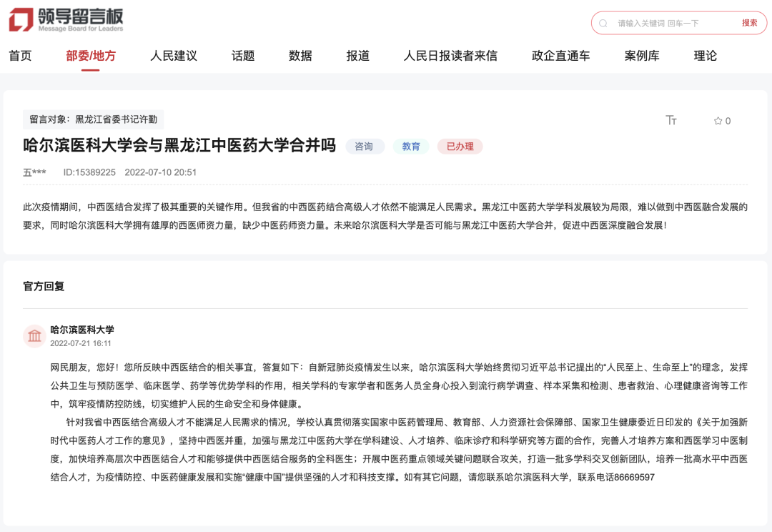Click the poster name 五***
This screenshot has width=772, height=532.
pos(34,172)
